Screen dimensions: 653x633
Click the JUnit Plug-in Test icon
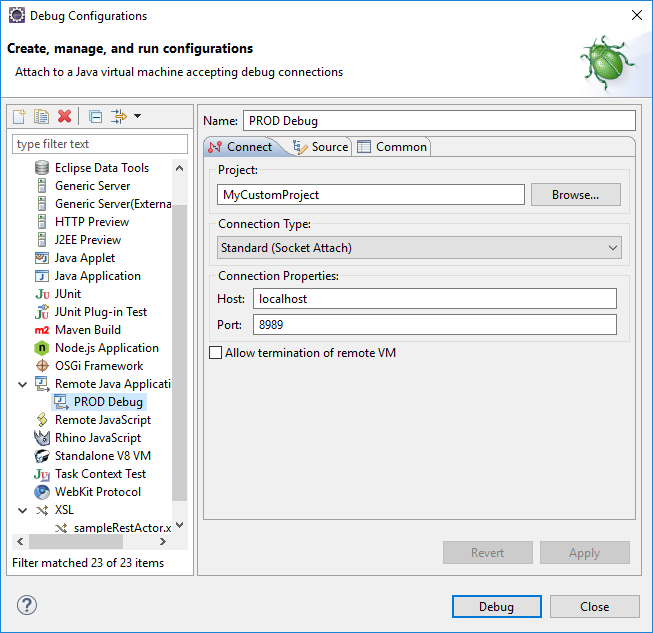coord(42,312)
